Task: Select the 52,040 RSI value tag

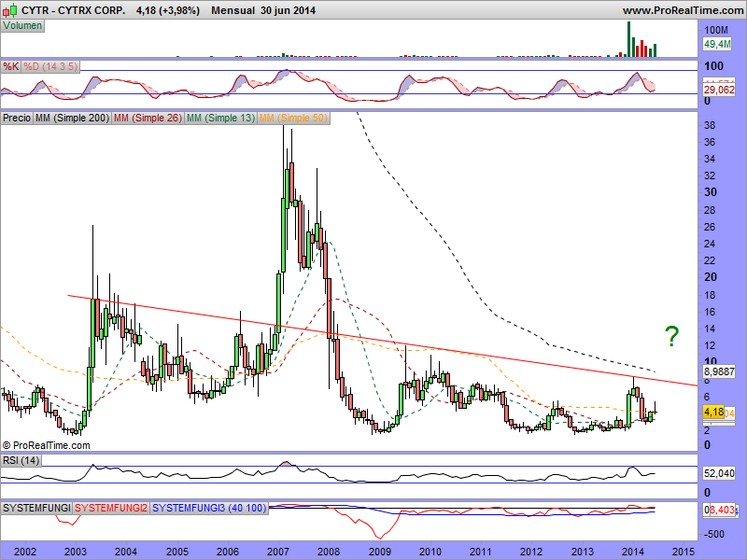Action: tap(719, 473)
